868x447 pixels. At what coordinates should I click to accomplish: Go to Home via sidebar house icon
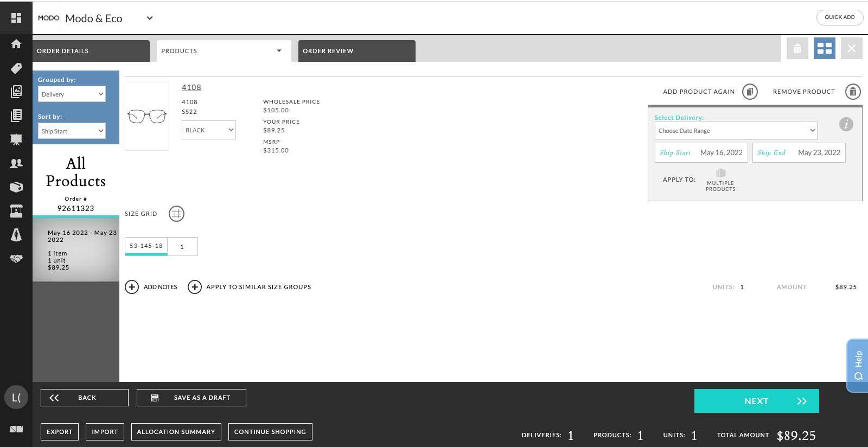point(16,44)
